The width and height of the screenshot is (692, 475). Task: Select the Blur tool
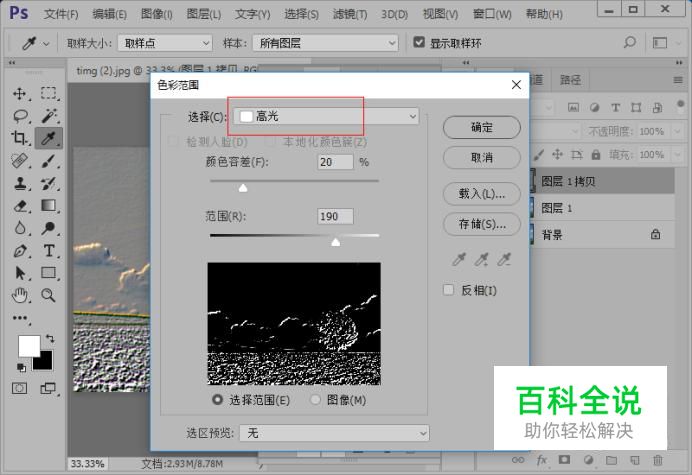(x=19, y=228)
